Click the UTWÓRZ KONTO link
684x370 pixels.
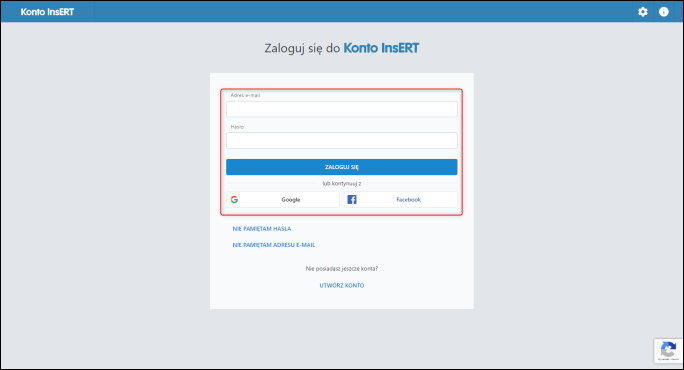[342, 285]
